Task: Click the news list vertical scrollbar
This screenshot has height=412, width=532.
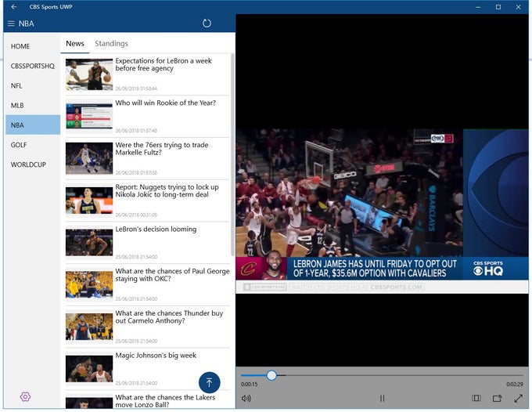Action: (232, 154)
